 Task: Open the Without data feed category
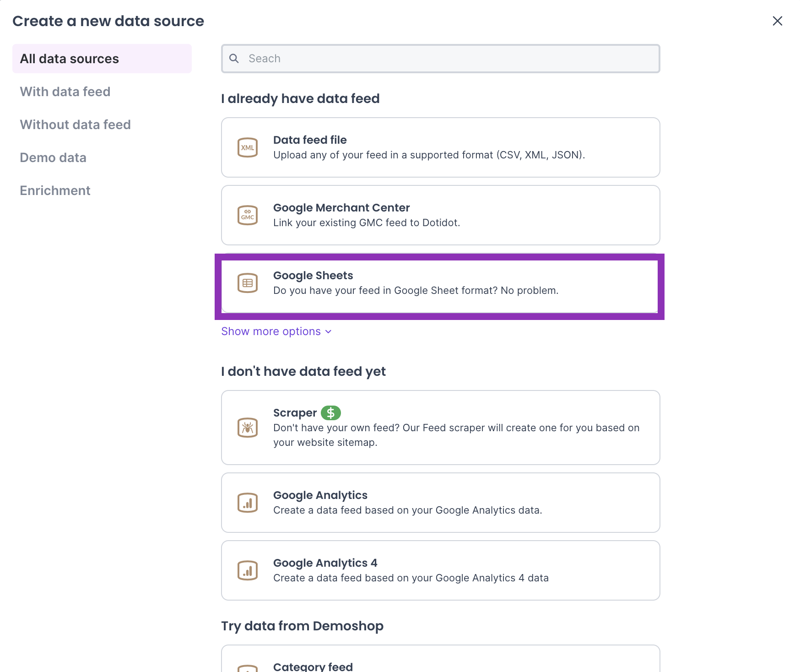[76, 125]
